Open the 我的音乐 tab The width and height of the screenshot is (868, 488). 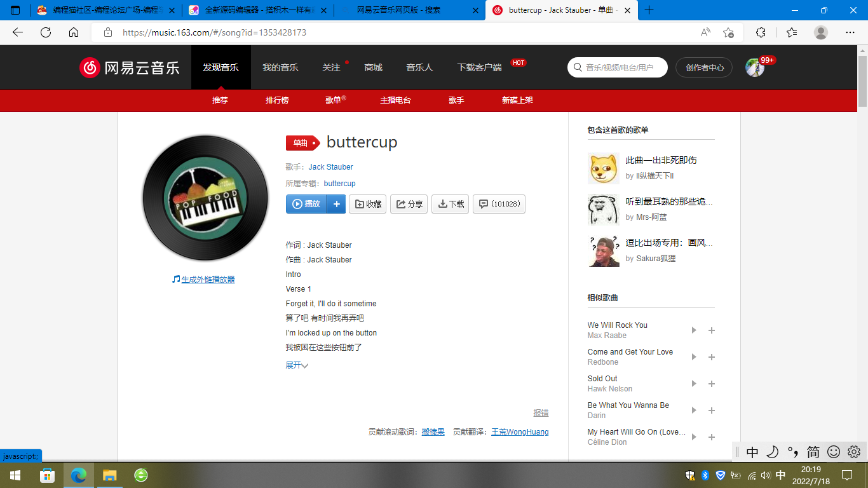[x=280, y=67]
